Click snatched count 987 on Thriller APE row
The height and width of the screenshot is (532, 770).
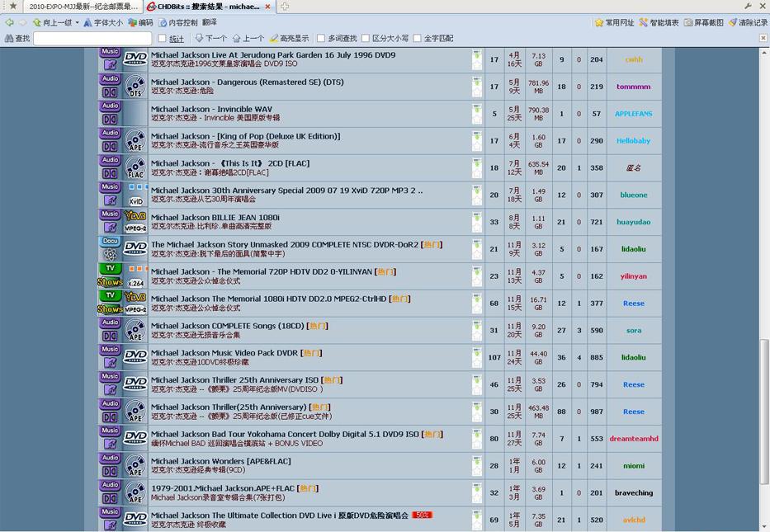point(597,412)
